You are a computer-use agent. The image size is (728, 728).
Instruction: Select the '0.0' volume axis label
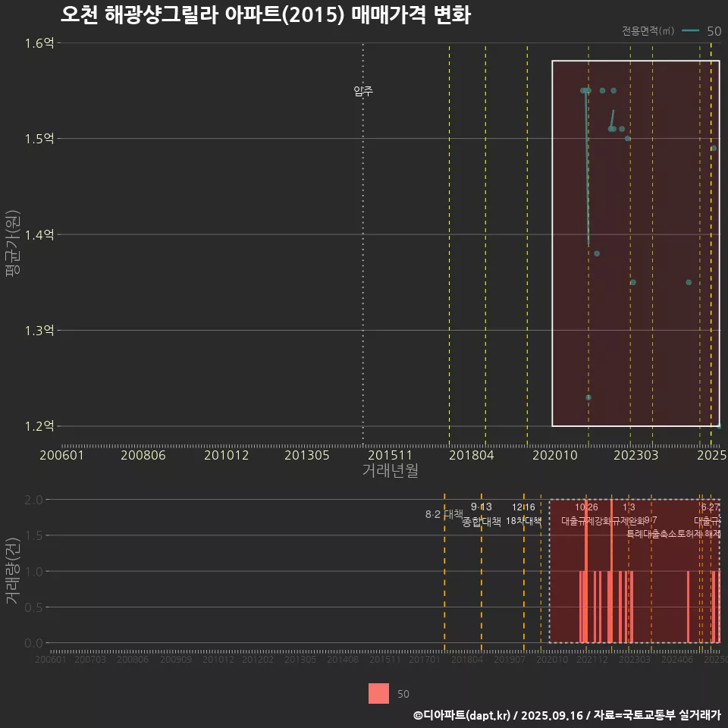33,643
